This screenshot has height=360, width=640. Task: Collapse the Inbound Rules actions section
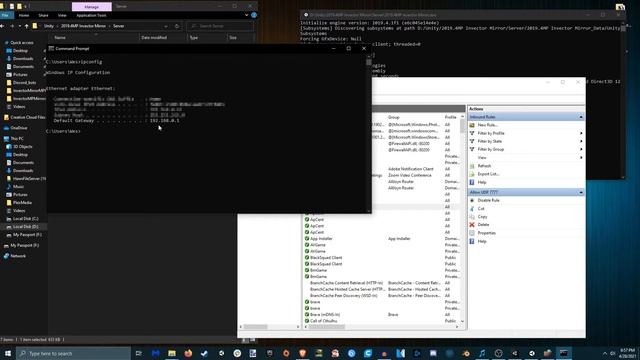click(x=581, y=117)
